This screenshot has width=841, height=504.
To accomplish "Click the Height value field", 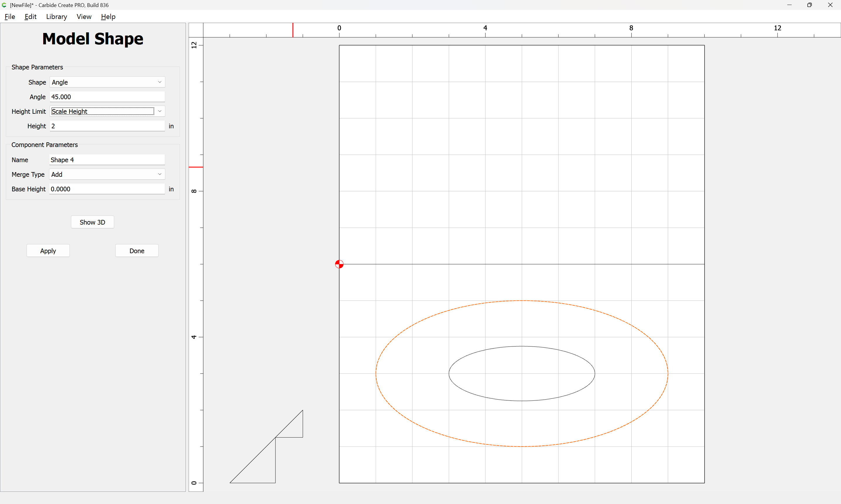I will tap(107, 126).
